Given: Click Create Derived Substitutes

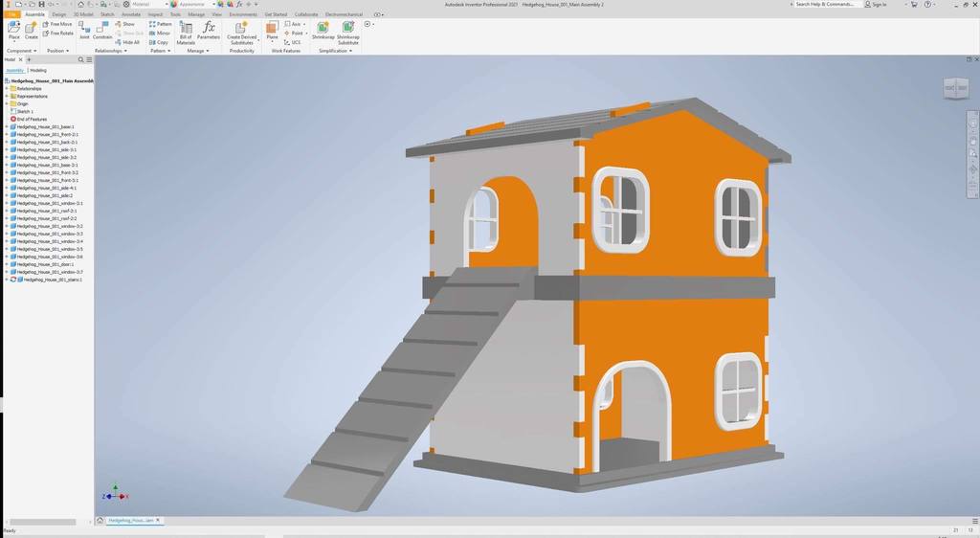Looking at the screenshot, I should point(241,33).
